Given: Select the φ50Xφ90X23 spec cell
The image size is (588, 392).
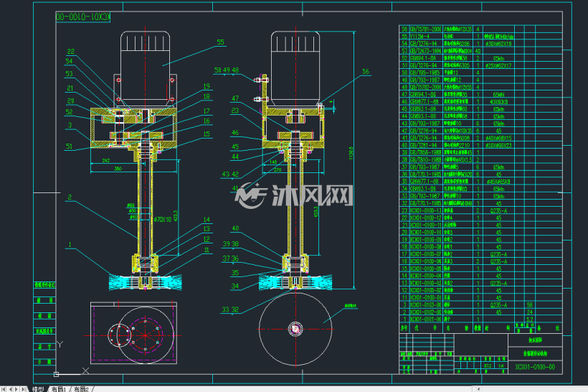Looking at the screenshot, I should (x=498, y=145).
